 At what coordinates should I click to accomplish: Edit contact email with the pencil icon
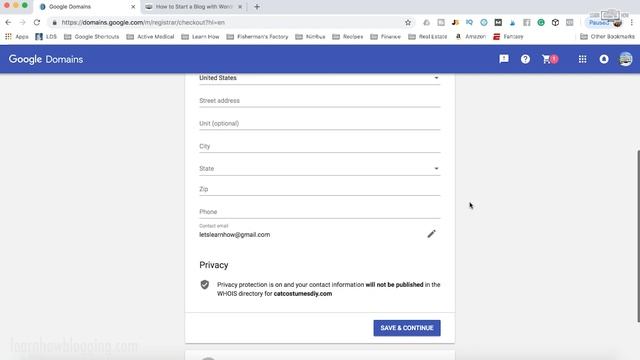431,234
